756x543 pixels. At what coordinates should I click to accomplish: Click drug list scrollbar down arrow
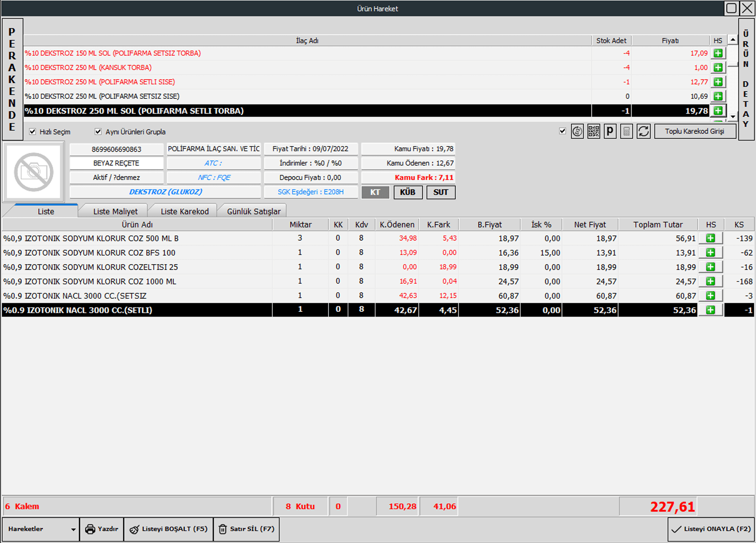[x=733, y=117]
